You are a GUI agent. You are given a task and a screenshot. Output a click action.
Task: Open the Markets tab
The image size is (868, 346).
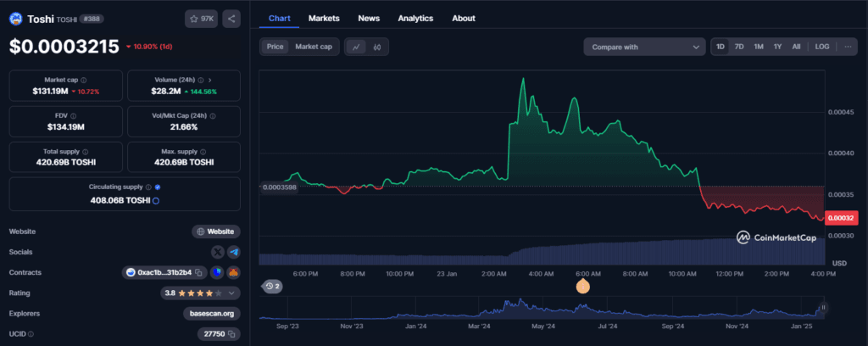(x=324, y=19)
